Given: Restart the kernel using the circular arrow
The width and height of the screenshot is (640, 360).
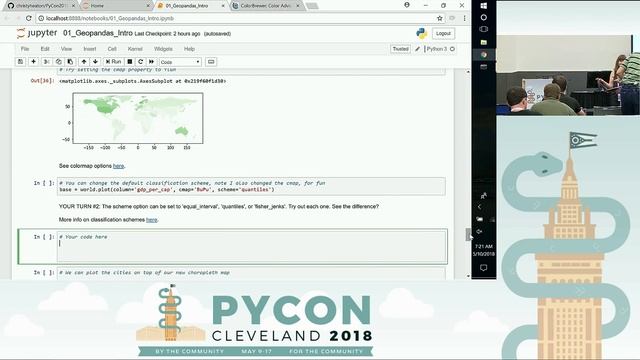Looking at the screenshot, I should click(140, 62).
